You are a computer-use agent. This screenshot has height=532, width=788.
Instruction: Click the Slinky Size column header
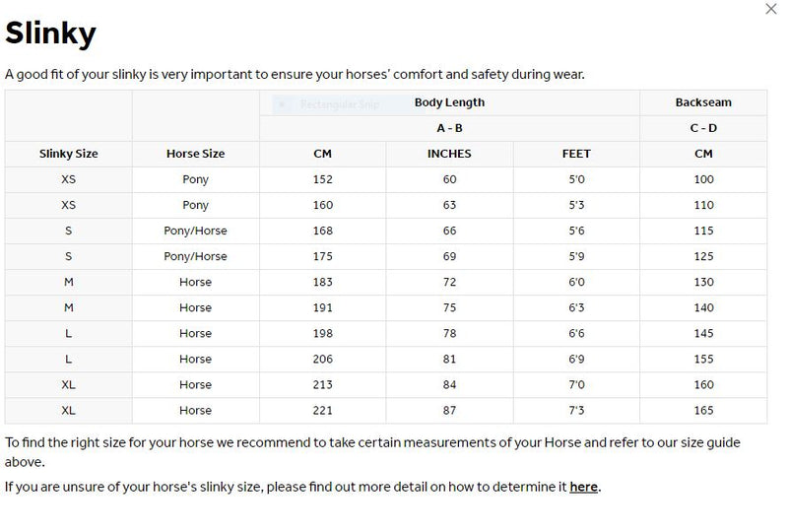point(69,154)
